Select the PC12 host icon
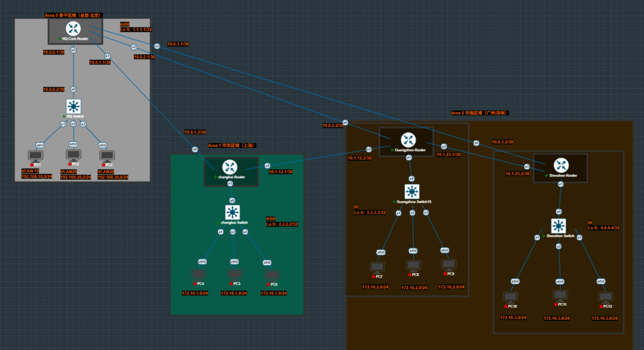 [x=605, y=296]
